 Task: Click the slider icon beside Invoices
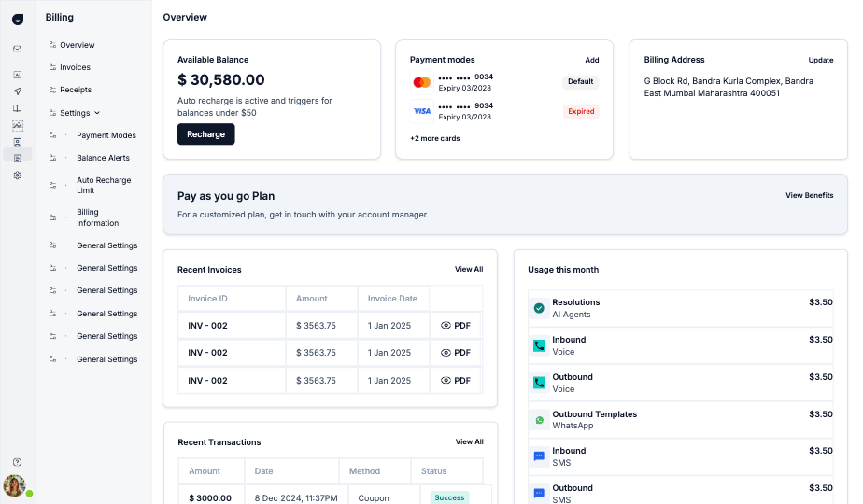pyautogui.click(x=52, y=67)
